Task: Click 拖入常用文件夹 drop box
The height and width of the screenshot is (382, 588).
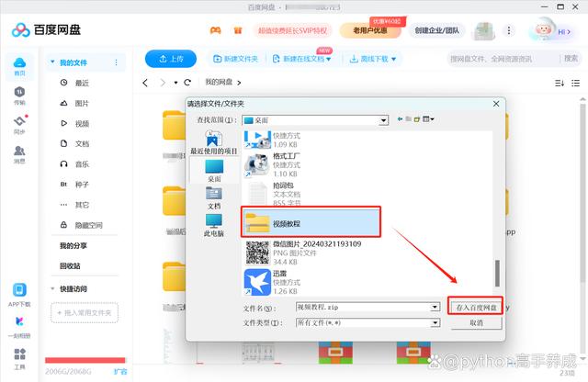Action: coord(85,312)
